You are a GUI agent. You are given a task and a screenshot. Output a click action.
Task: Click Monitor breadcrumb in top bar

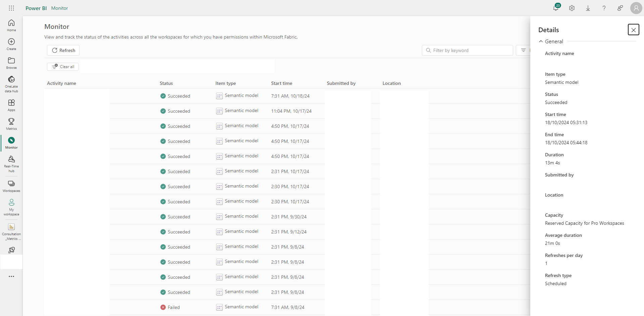tap(59, 8)
